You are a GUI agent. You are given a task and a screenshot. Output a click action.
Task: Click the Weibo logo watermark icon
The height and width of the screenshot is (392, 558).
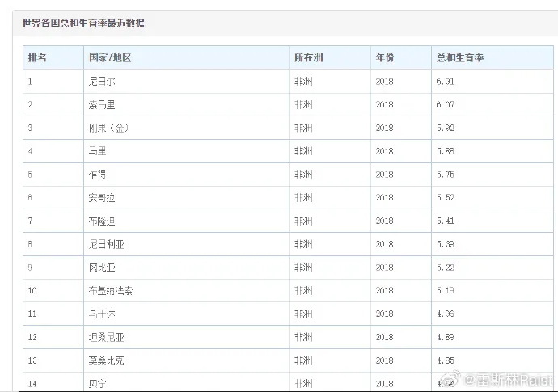(448, 378)
